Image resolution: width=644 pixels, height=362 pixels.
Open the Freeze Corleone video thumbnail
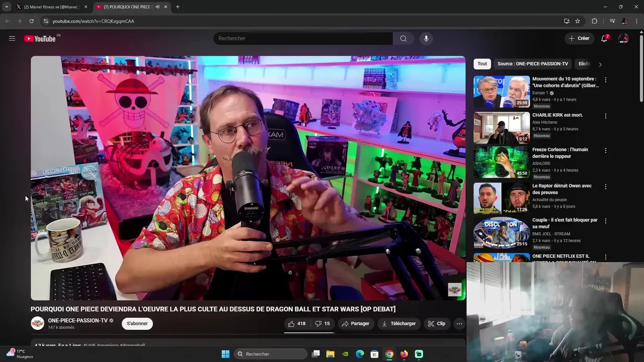pos(502,162)
